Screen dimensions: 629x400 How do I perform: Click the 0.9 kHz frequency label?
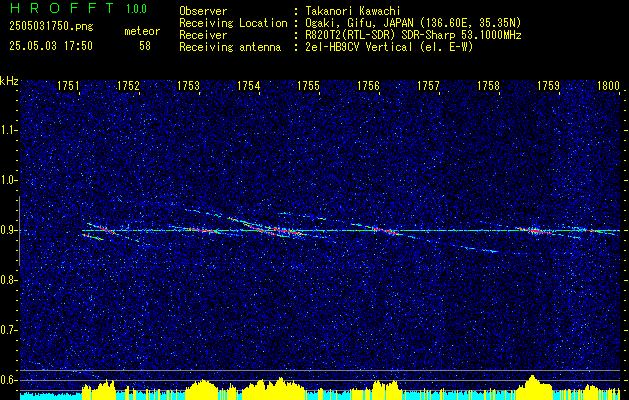point(8,230)
